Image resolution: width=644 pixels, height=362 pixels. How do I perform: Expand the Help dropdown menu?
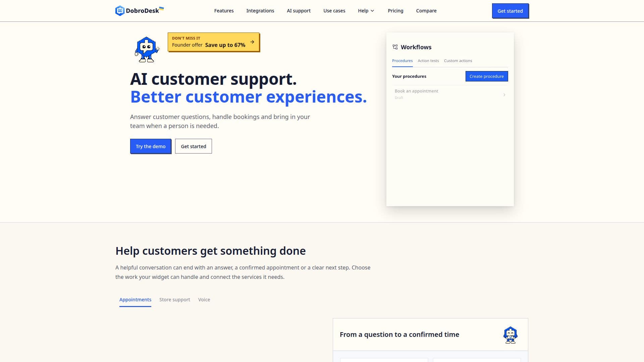pyautogui.click(x=366, y=11)
